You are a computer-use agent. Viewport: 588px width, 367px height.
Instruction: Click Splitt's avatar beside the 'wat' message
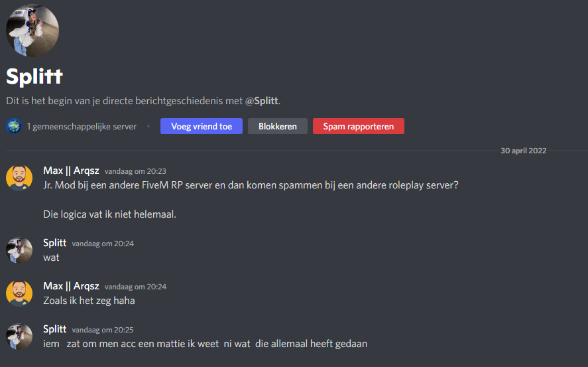pos(19,251)
